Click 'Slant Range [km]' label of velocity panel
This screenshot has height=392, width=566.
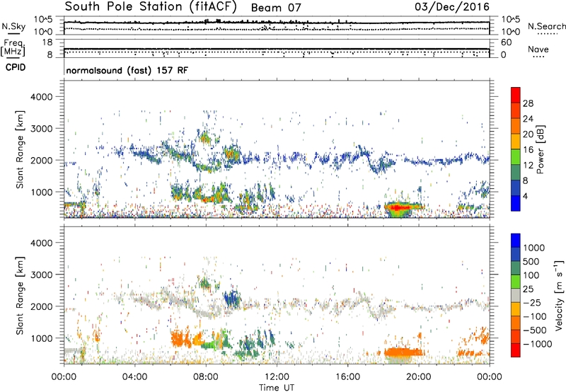click(20, 296)
